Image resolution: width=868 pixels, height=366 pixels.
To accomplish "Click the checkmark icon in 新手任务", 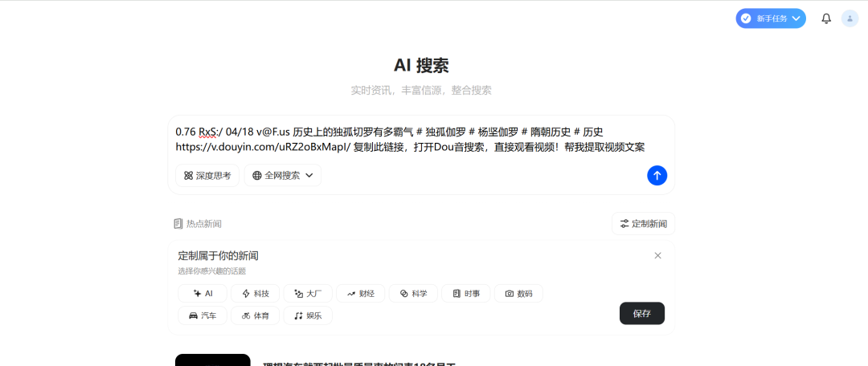I will (746, 18).
